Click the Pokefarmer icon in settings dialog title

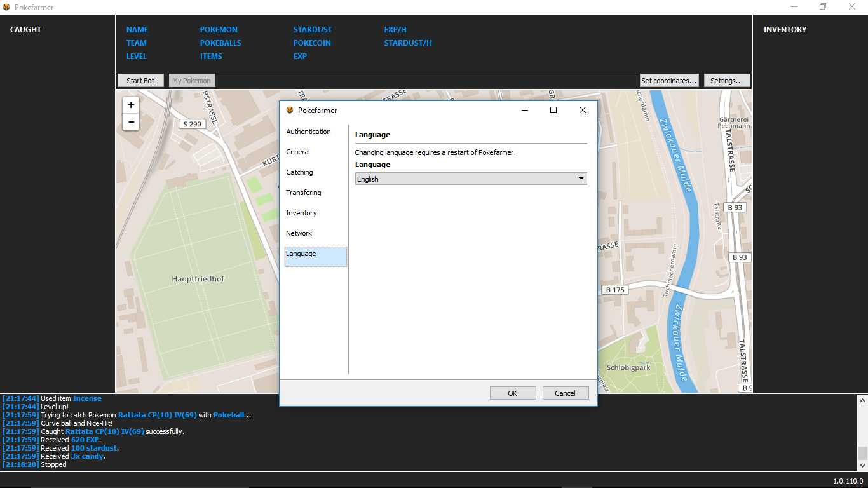point(290,110)
